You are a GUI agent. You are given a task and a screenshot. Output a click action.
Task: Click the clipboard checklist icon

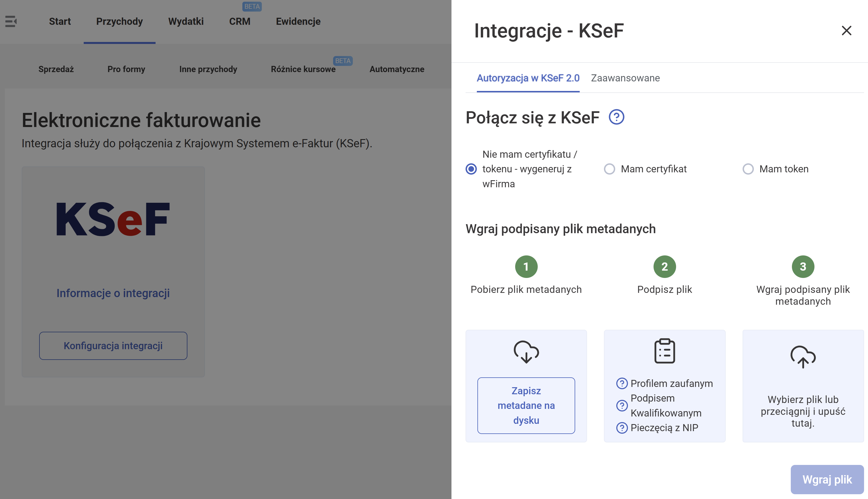664,351
